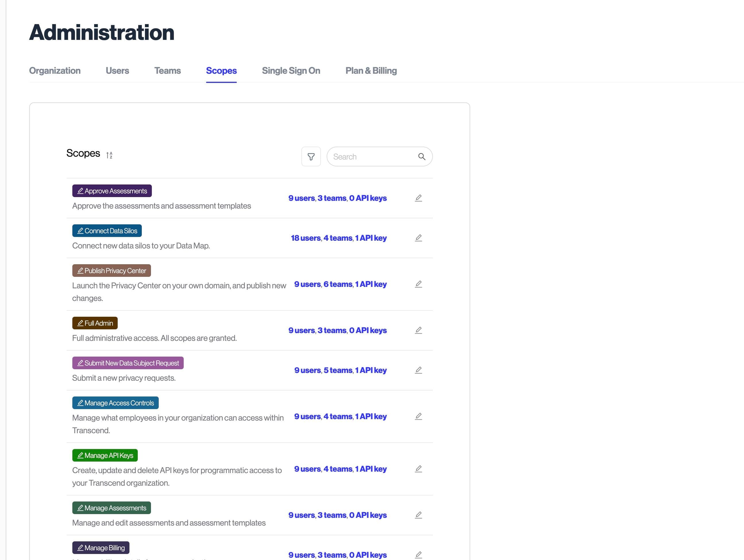Focus the scopes Search input field
Screen dimensions: 744x560
click(x=372, y=157)
